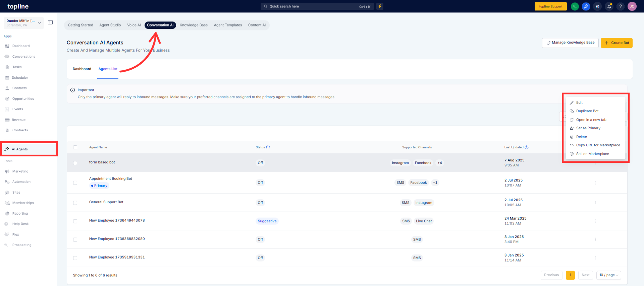Open the Scheduler sidebar item
This screenshot has height=286, width=644.
click(20, 78)
